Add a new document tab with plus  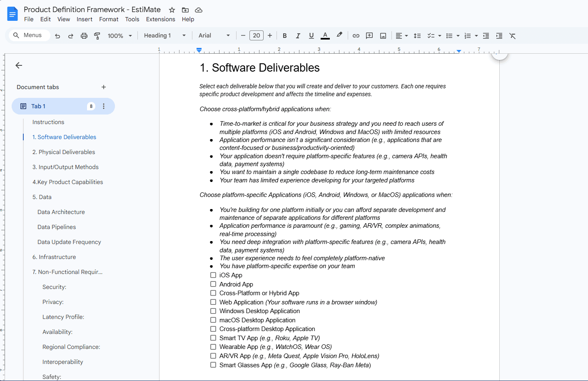pos(104,87)
